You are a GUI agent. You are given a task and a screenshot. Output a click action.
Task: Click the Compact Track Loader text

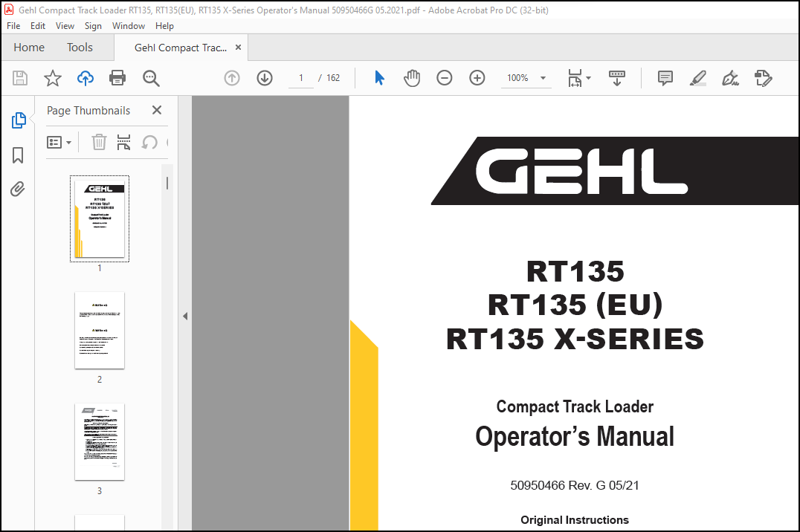pos(575,406)
